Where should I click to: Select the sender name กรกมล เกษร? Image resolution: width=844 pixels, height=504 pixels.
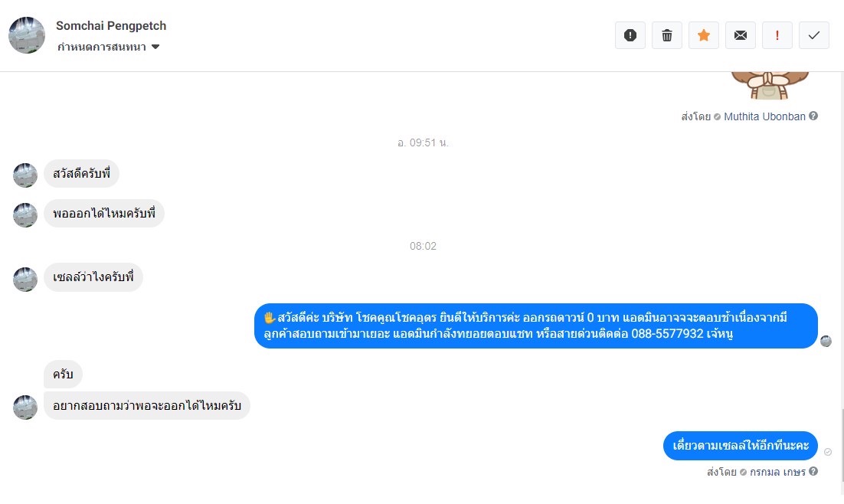(777, 472)
